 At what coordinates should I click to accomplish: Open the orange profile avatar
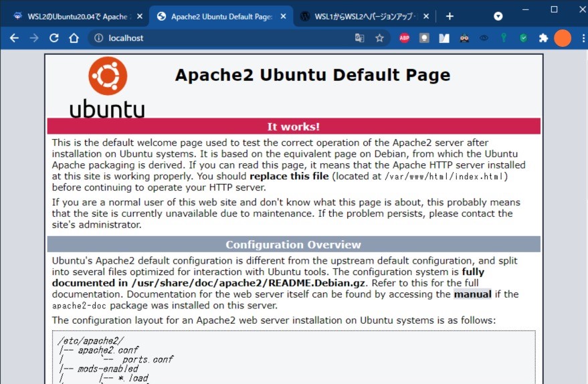pyautogui.click(x=563, y=38)
